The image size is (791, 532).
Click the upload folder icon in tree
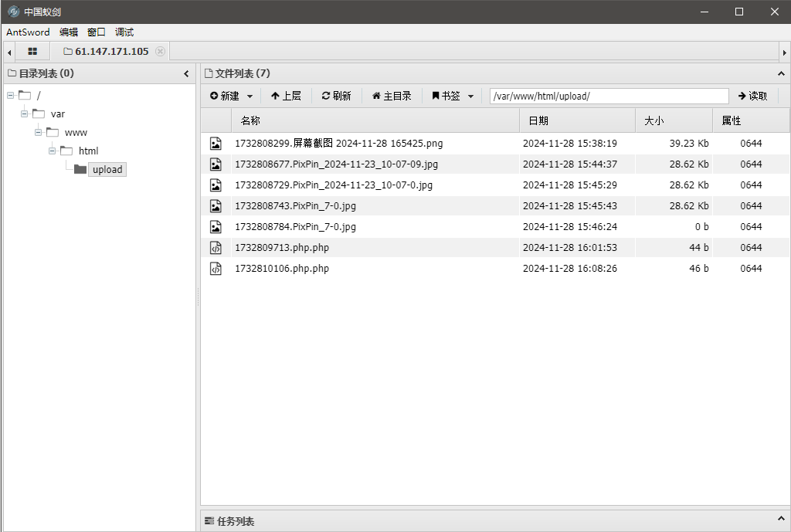click(x=80, y=170)
